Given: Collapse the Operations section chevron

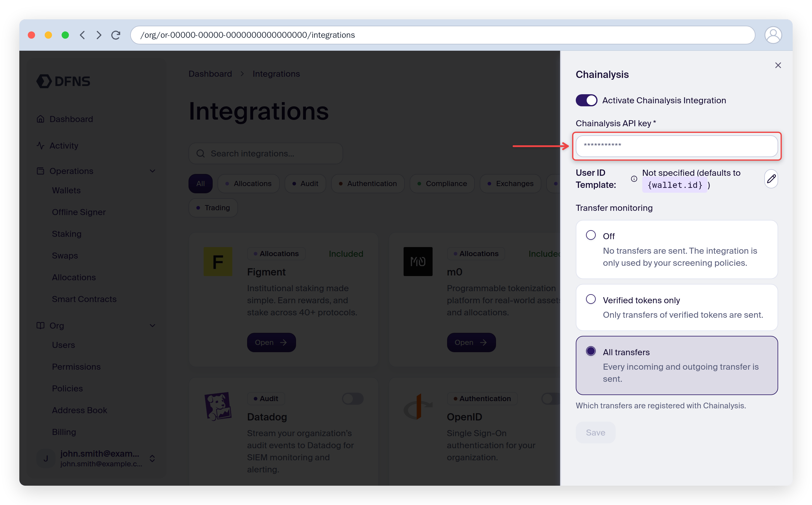Looking at the screenshot, I should click(x=152, y=171).
